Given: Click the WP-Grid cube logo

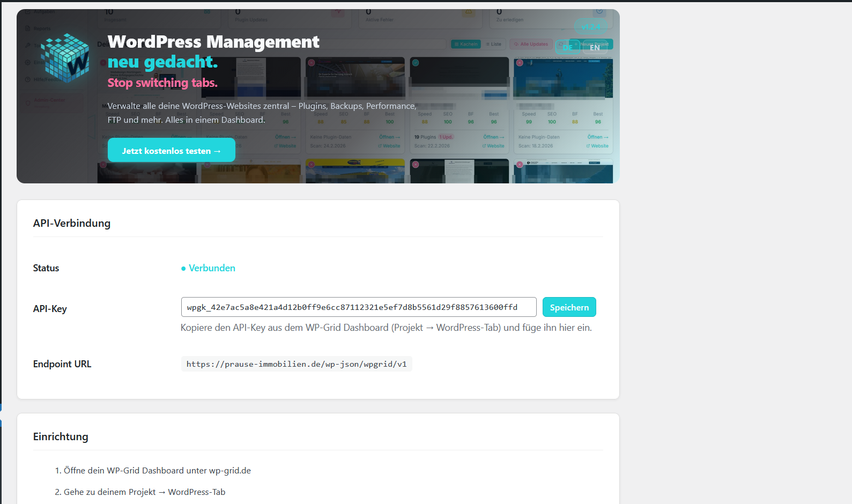Looking at the screenshot, I should coord(65,58).
